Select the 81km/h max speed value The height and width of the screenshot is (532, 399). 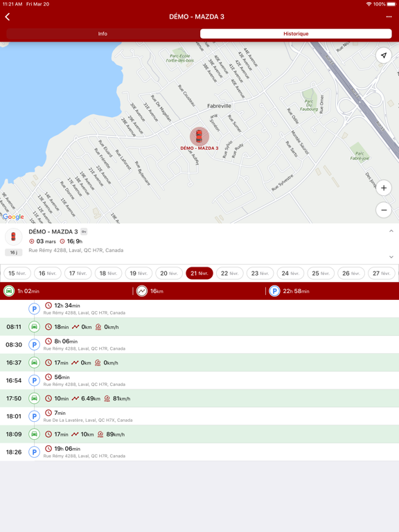pyautogui.click(x=121, y=398)
